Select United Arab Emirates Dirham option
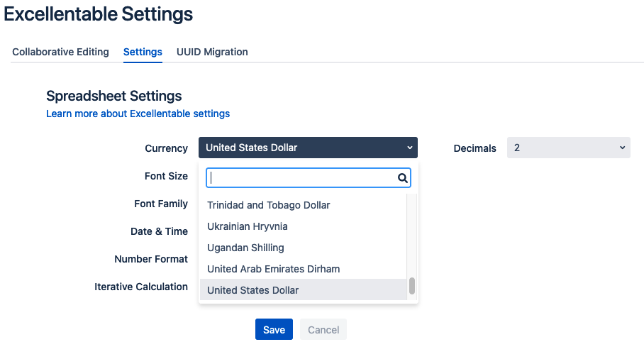Image resolution: width=644 pixels, height=359 pixels. 303,269
